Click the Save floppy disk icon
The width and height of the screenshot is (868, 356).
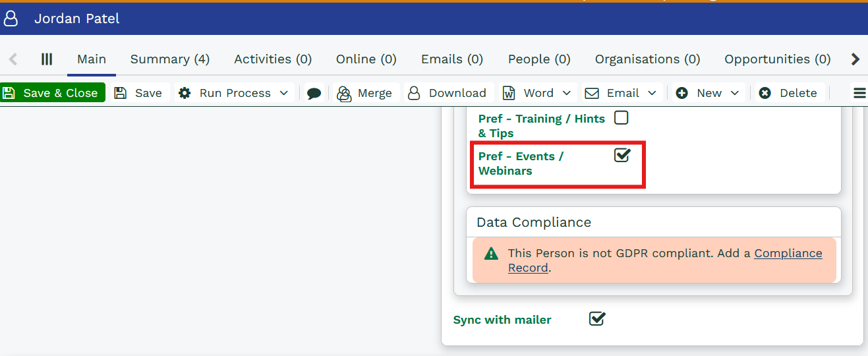[121, 93]
